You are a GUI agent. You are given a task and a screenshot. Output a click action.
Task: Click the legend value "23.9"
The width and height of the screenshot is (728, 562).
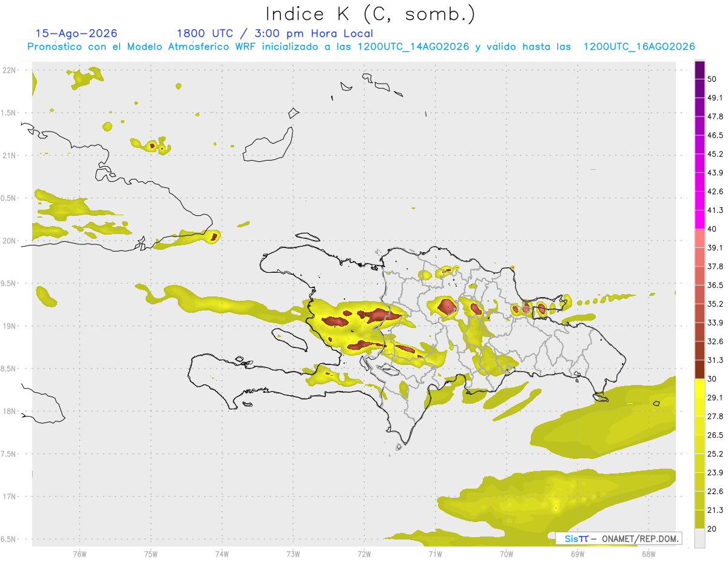(x=715, y=473)
